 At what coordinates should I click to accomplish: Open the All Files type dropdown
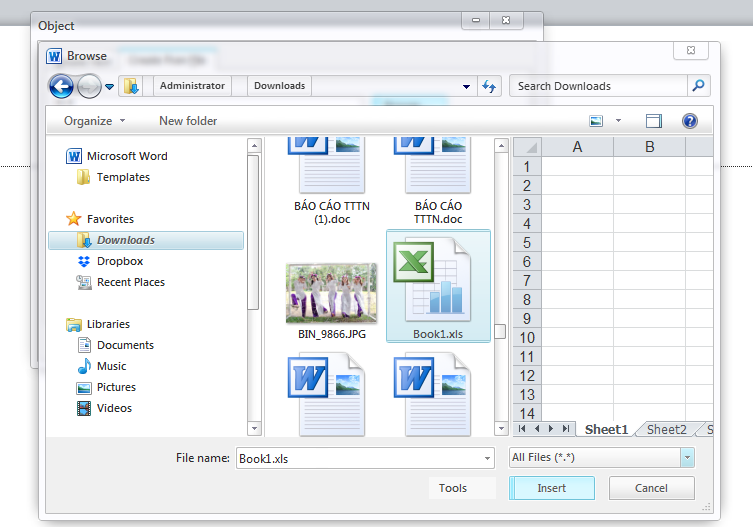tap(601, 457)
